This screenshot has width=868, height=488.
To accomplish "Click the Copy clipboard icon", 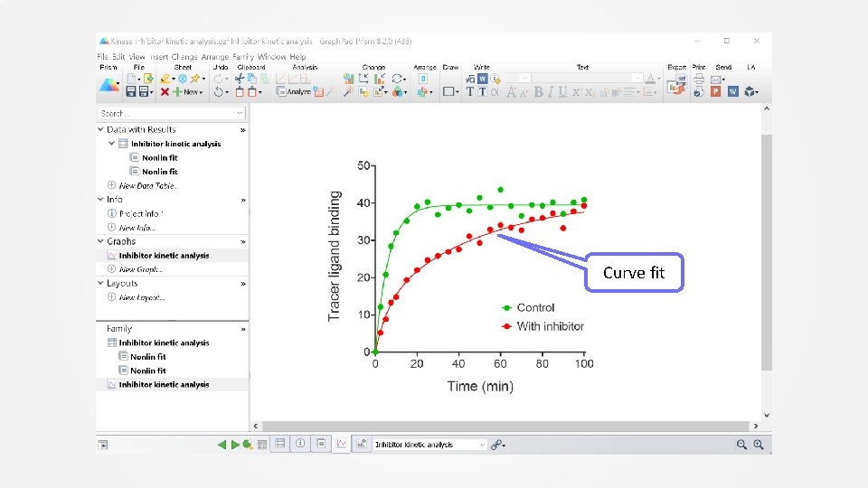I will click(x=252, y=79).
